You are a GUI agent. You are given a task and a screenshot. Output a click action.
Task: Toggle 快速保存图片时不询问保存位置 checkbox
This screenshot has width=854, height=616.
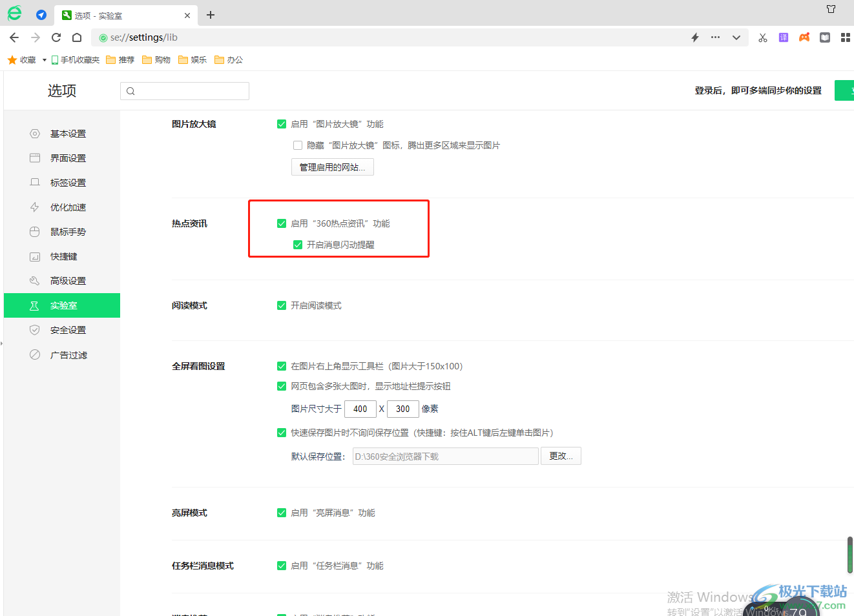[282, 433]
